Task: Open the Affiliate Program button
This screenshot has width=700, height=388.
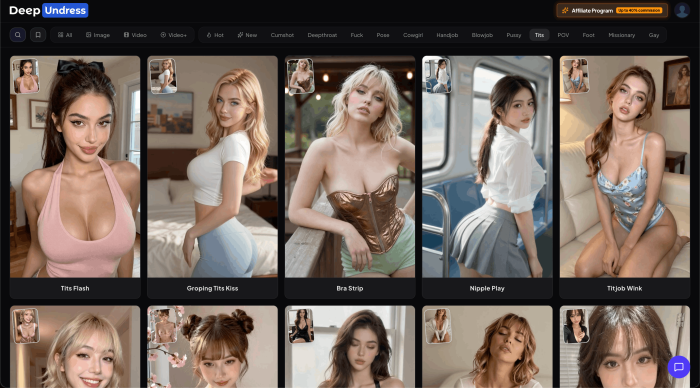Action: pos(612,10)
